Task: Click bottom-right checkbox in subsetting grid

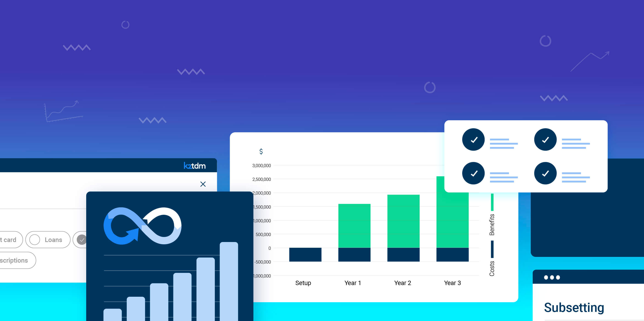Action: [x=545, y=174]
